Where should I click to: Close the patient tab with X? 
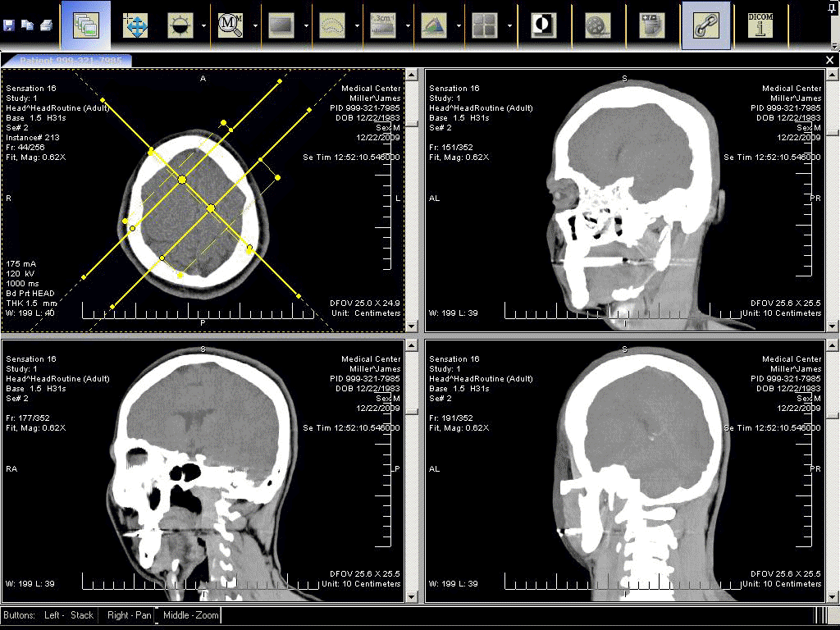pyautogui.click(x=830, y=61)
